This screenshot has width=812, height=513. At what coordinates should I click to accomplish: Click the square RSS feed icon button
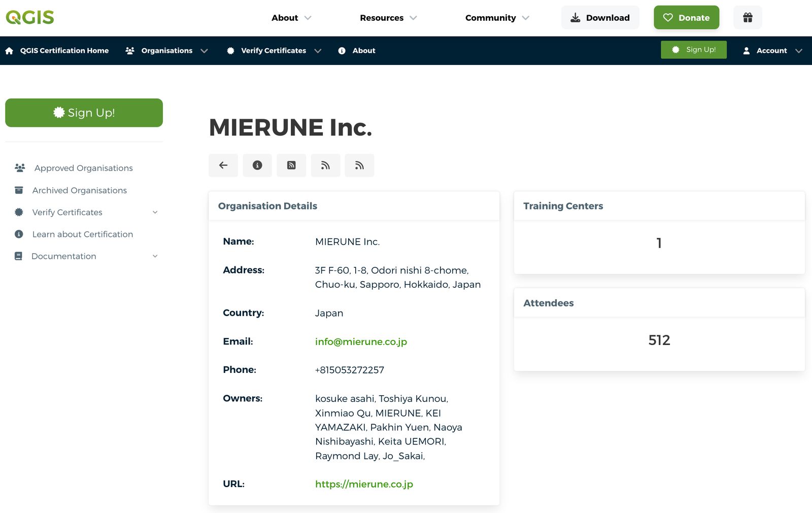pos(291,165)
